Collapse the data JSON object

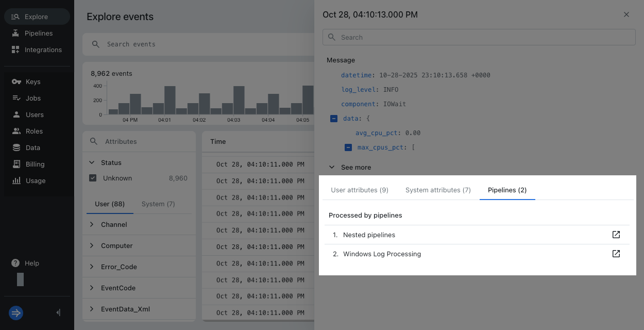[333, 118]
